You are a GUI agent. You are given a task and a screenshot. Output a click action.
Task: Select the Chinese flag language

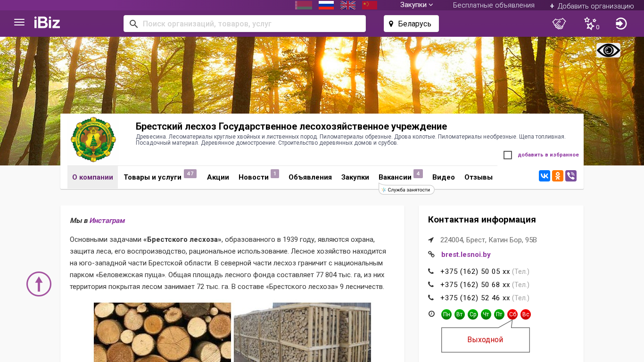coord(370,5)
